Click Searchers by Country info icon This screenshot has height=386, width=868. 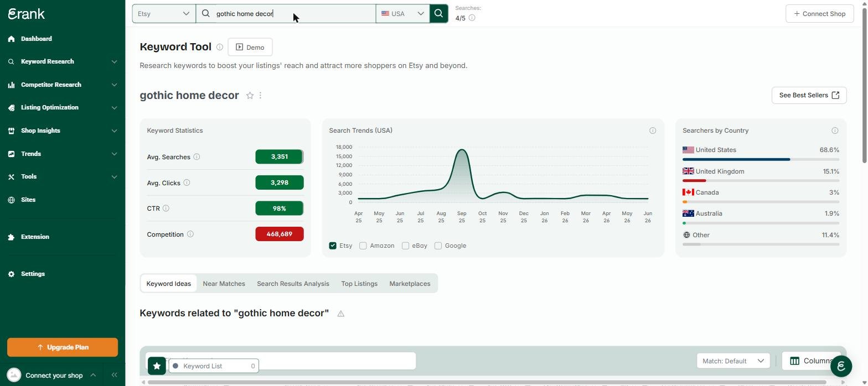[835, 131]
